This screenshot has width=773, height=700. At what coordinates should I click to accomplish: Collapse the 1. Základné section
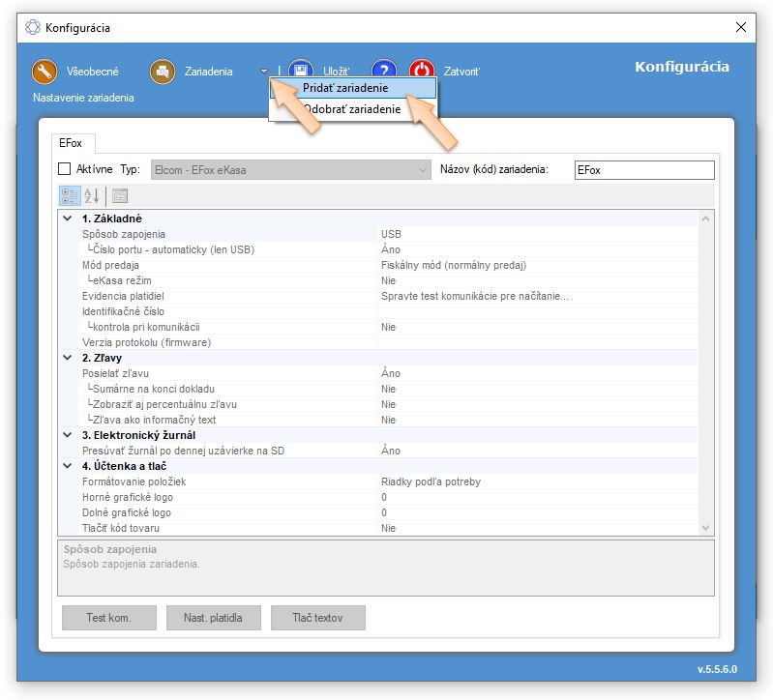(x=67, y=219)
